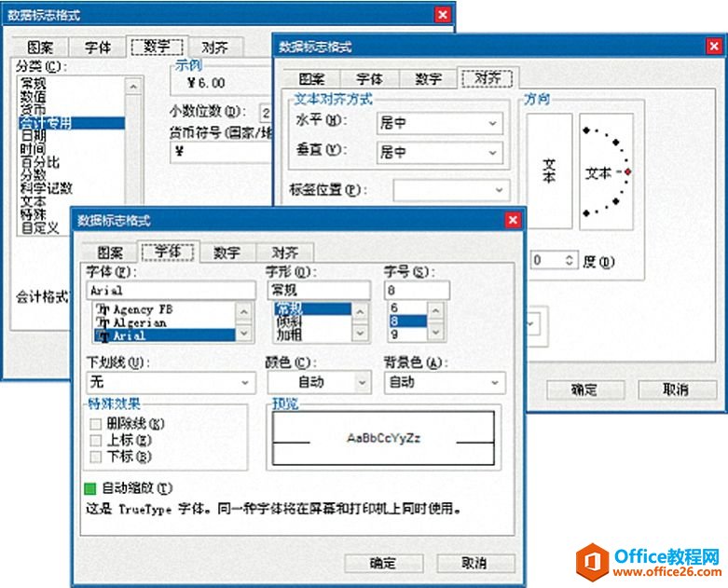Click 取消 in the font dialog

[x=475, y=563]
